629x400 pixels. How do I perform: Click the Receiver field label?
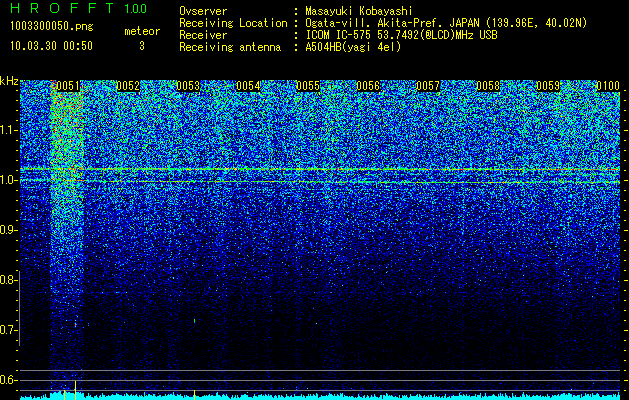pyautogui.click(x=203, y=35)
